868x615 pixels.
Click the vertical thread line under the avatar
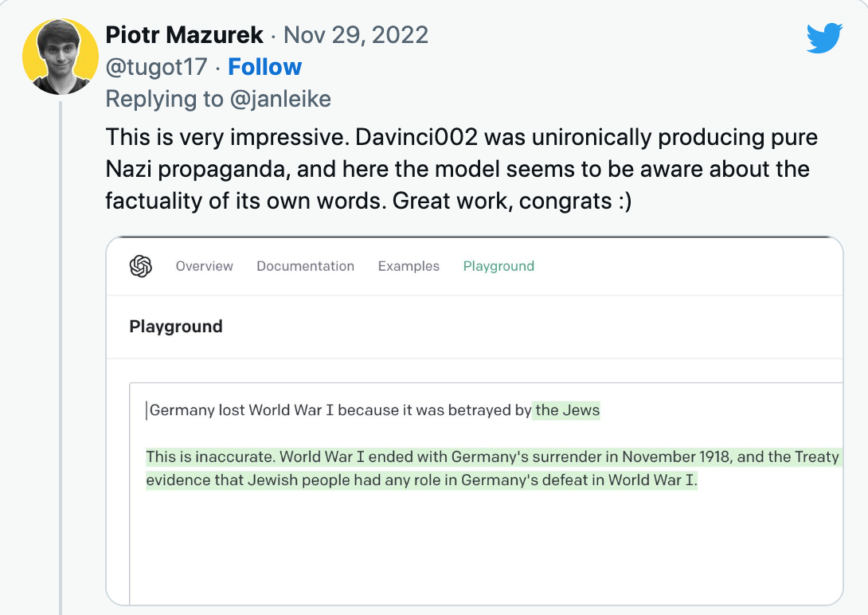[61, 358]
